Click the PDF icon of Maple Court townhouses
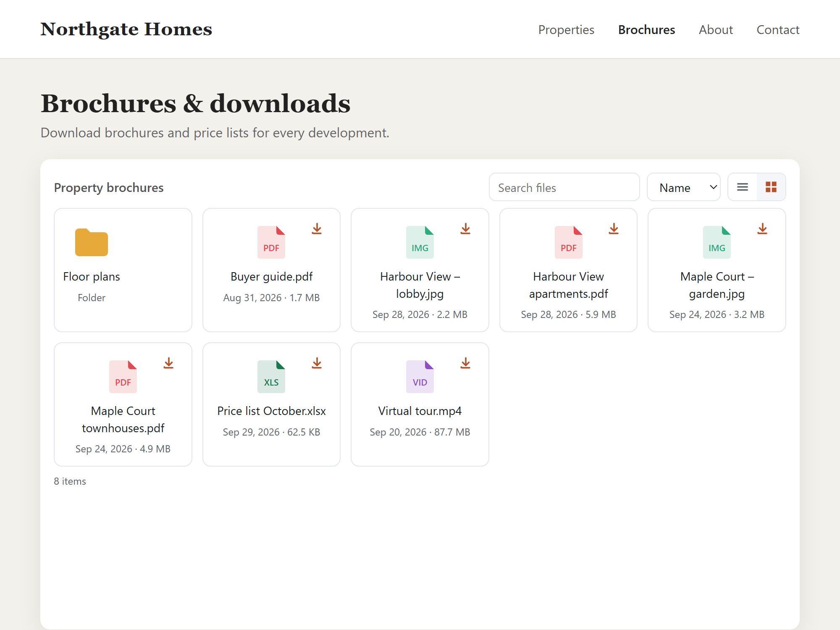This screenshot has height=630, width=840. point(123,377)
